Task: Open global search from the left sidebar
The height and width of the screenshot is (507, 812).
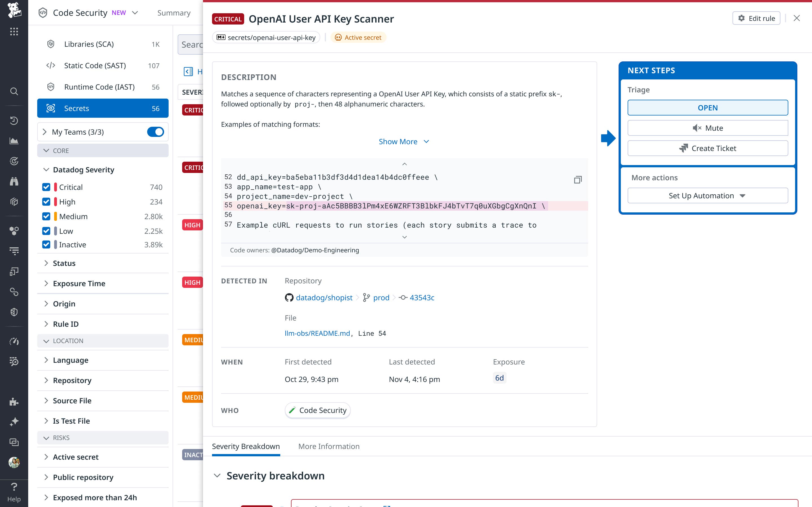Action: tap(14, 91)
